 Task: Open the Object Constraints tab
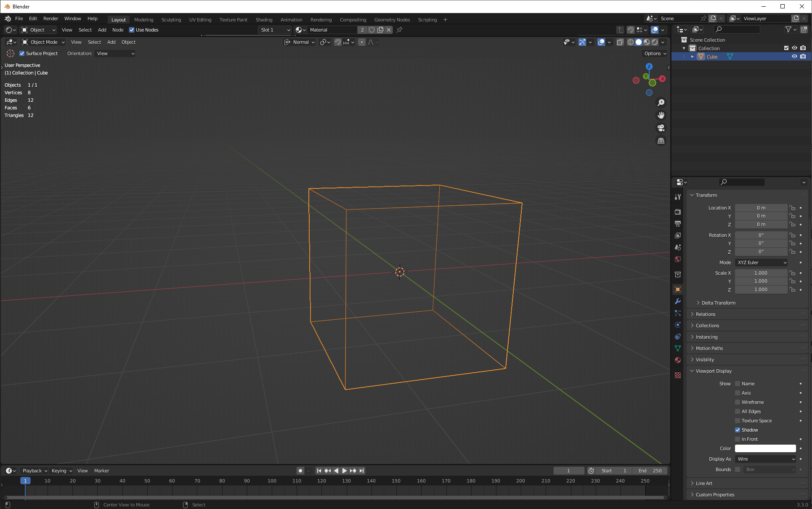pos(678,337)
